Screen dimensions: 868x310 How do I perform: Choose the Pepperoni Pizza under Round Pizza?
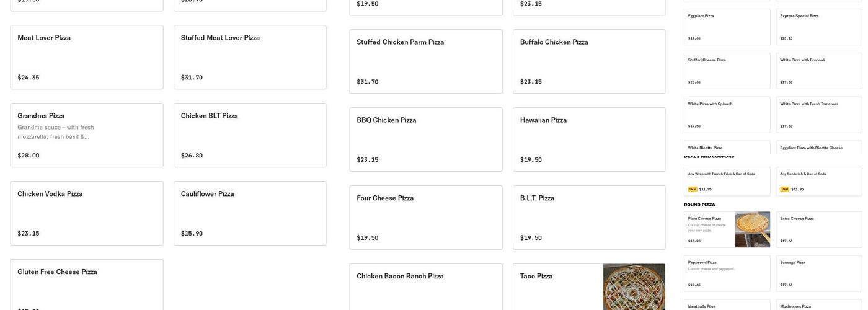coord(727,273)
